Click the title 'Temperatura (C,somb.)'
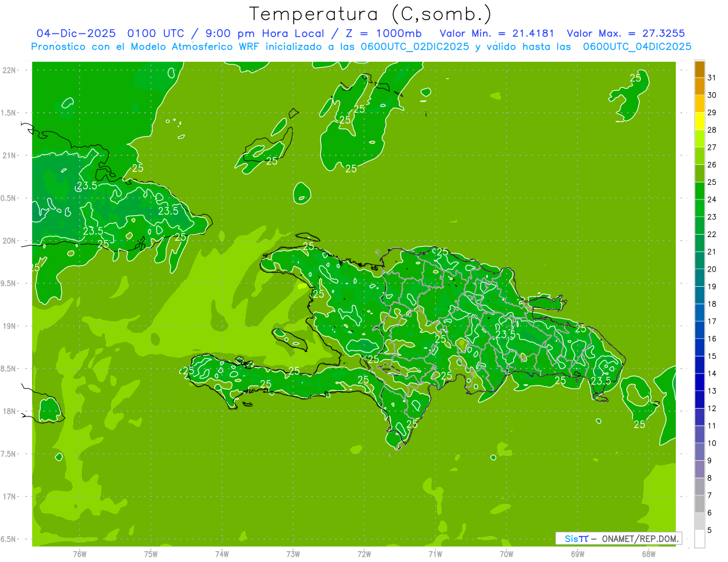Viewport: 728px width, 562px height. pos(370,13)
